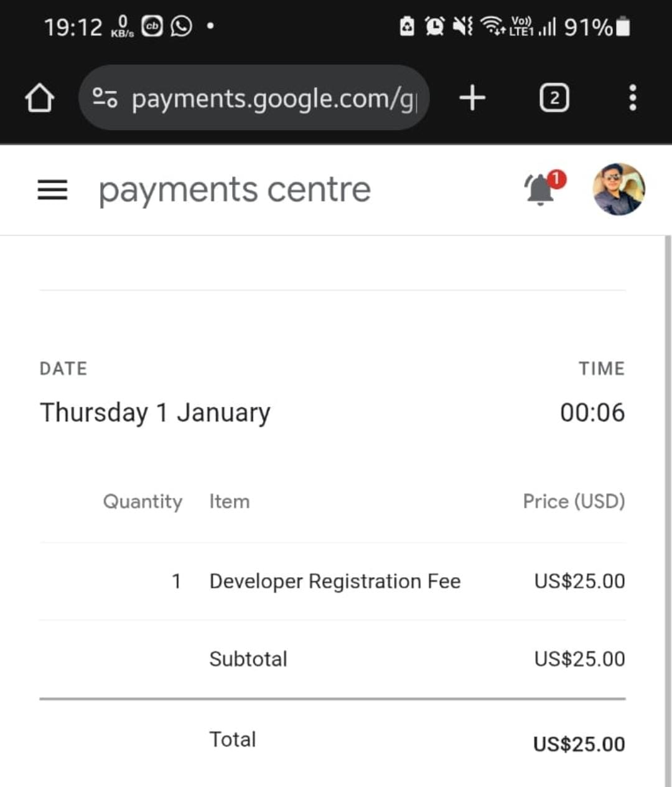Tap the alarm icon in status bar
The height and width of the screenshot is (787, 672).
point(434,26)
